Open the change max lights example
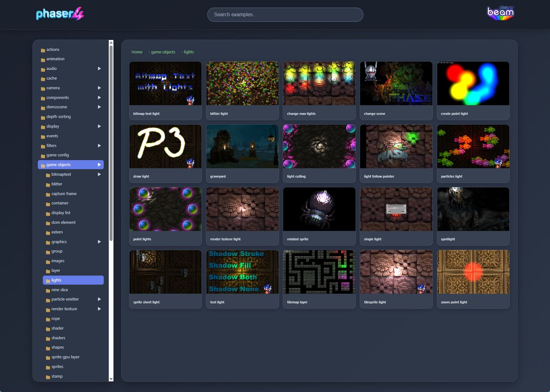Screen dimensions: 550x392 (x=319, y=91)
